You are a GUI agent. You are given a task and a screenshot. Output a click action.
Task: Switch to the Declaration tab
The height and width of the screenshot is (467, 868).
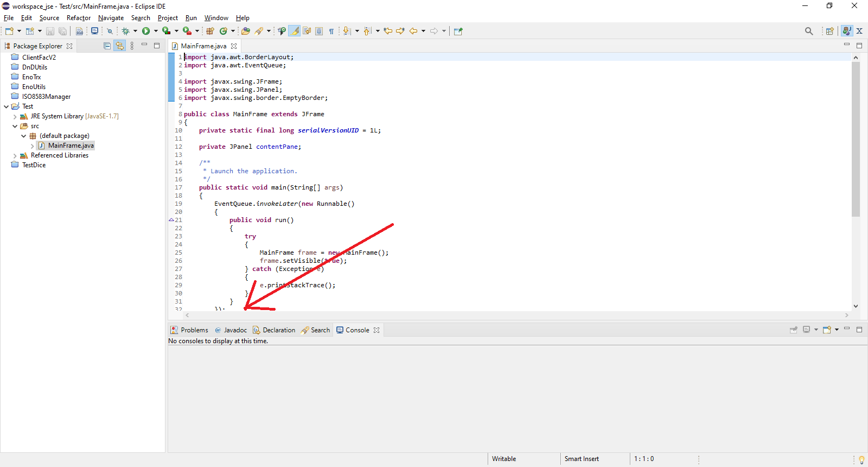[274, 330]
